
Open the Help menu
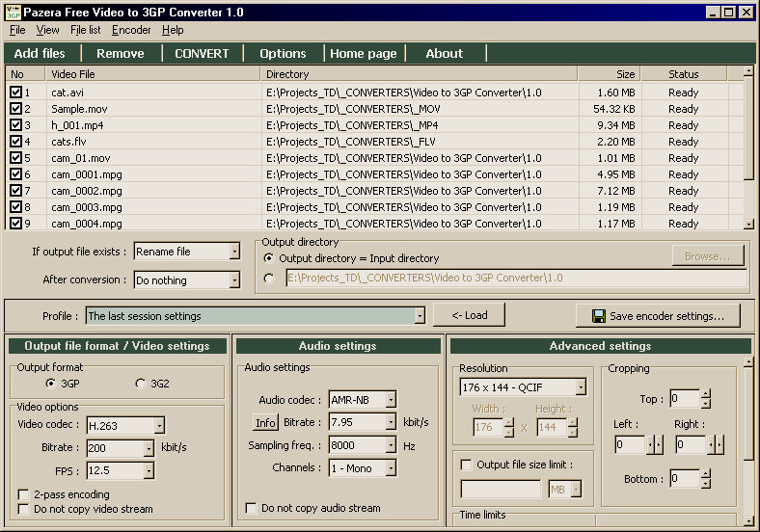(173, 30)
